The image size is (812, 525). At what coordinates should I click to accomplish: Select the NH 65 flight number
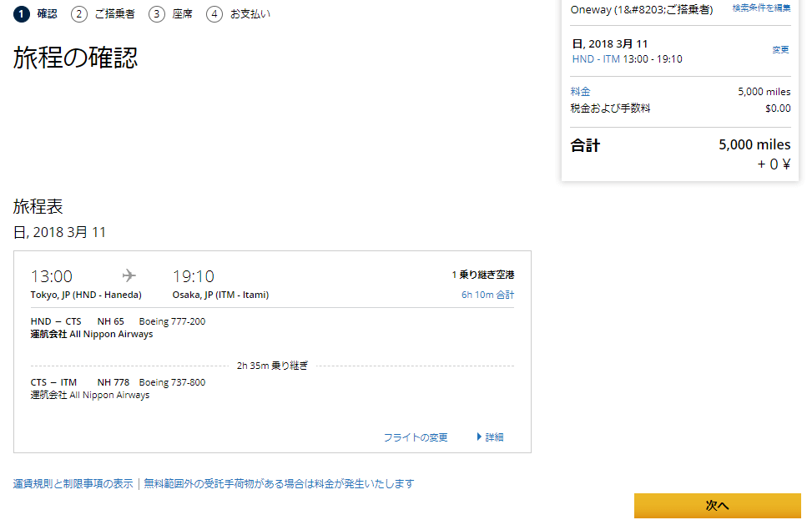[x=110, y=322]
